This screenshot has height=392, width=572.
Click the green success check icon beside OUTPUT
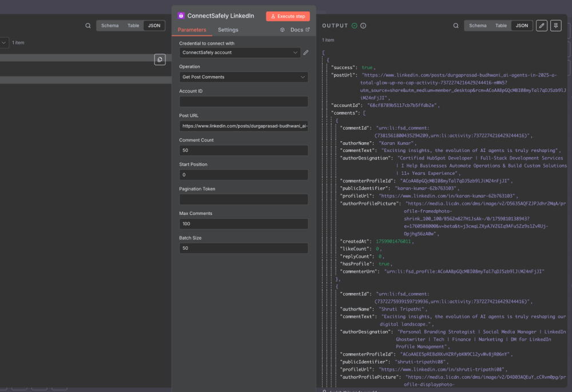click(355, 25)
